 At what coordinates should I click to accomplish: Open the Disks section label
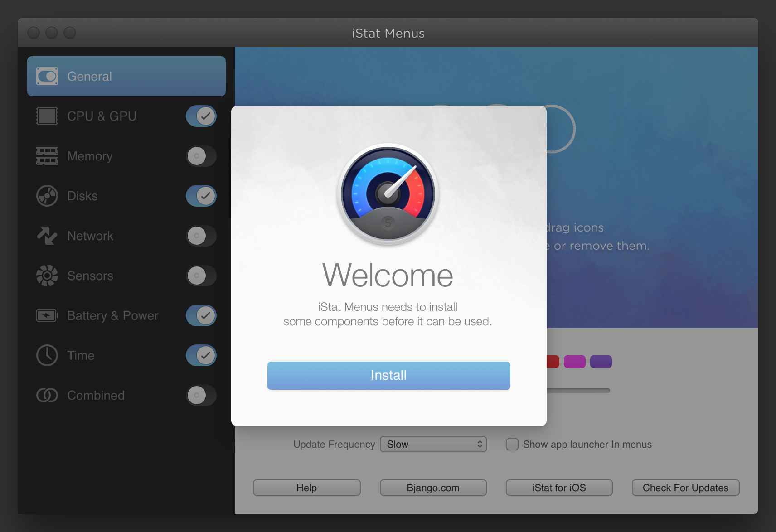(x=82, y=196)
